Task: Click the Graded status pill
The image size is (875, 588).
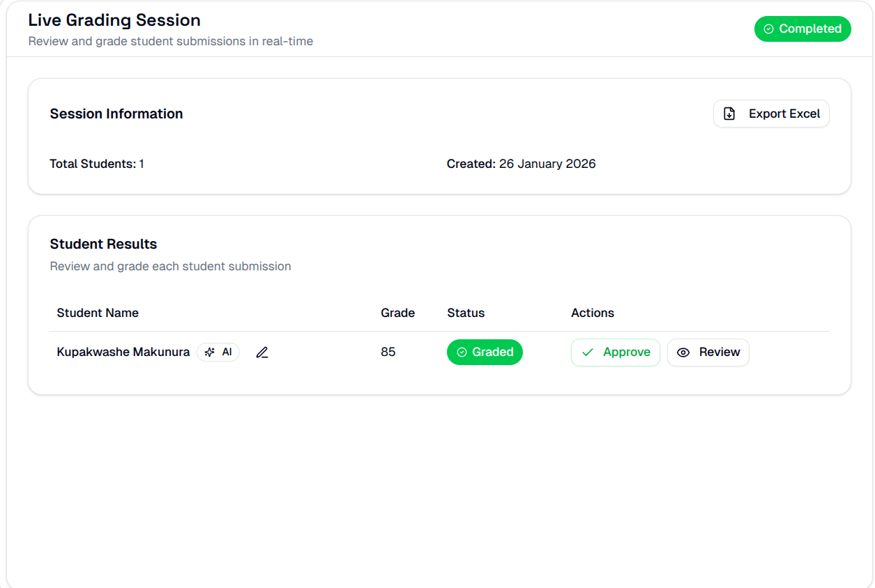Action: click(x=485, y=352)
